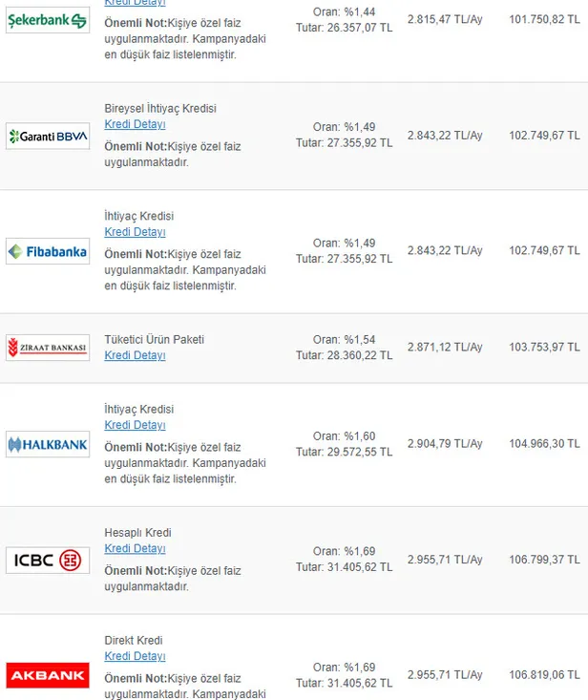Select the Ziraat Bankası logo
Viewport: 588px width, 700px height.
[x=48, y=348]
